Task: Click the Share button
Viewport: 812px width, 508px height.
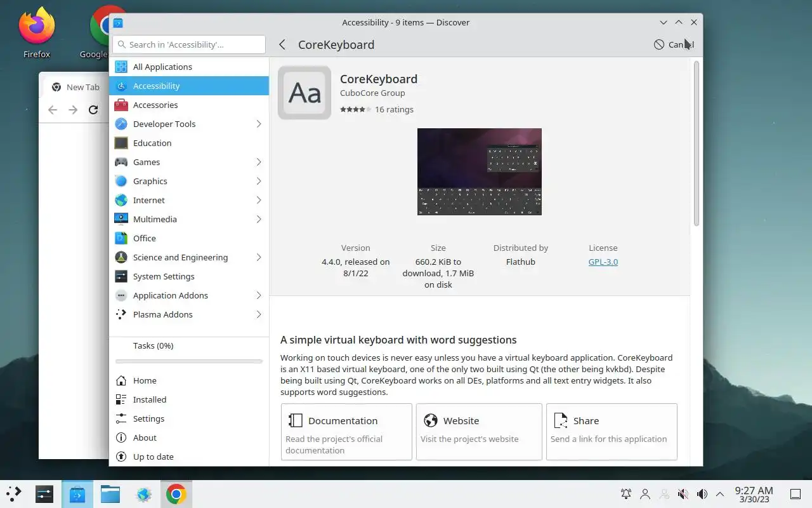Action: tap(612, 432)
